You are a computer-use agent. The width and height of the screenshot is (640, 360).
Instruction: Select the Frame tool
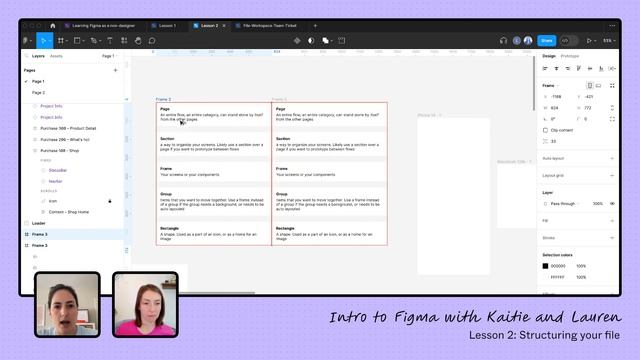pos(61,41)
